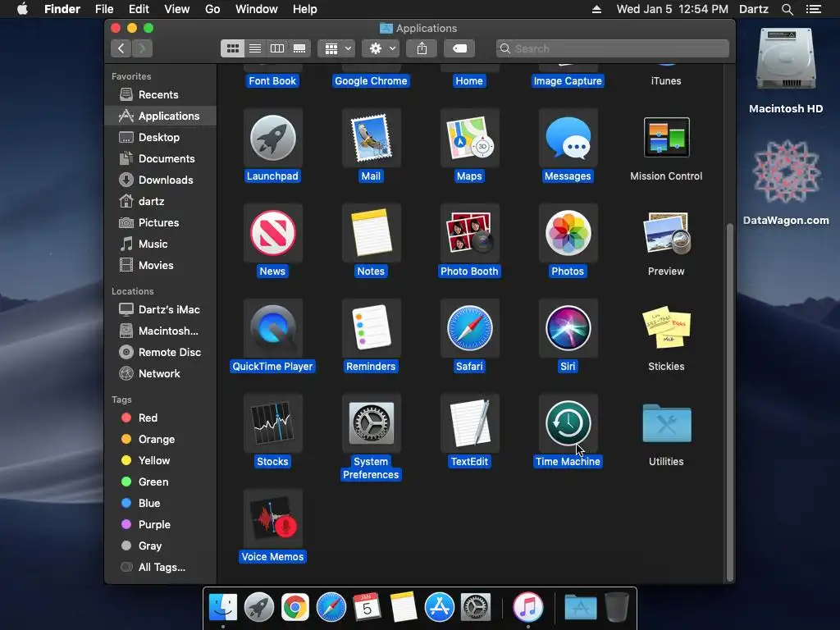Select the Stocks app icon

click(x=272, y=423)
